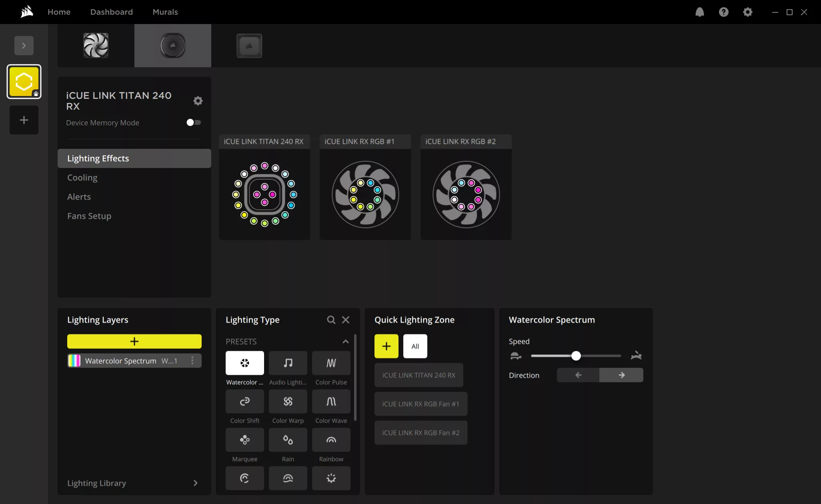Screen dimensions: 821x504
Task: Click iCUE LINK TITAN 240 RX preview header
Action: click(264, 142)
